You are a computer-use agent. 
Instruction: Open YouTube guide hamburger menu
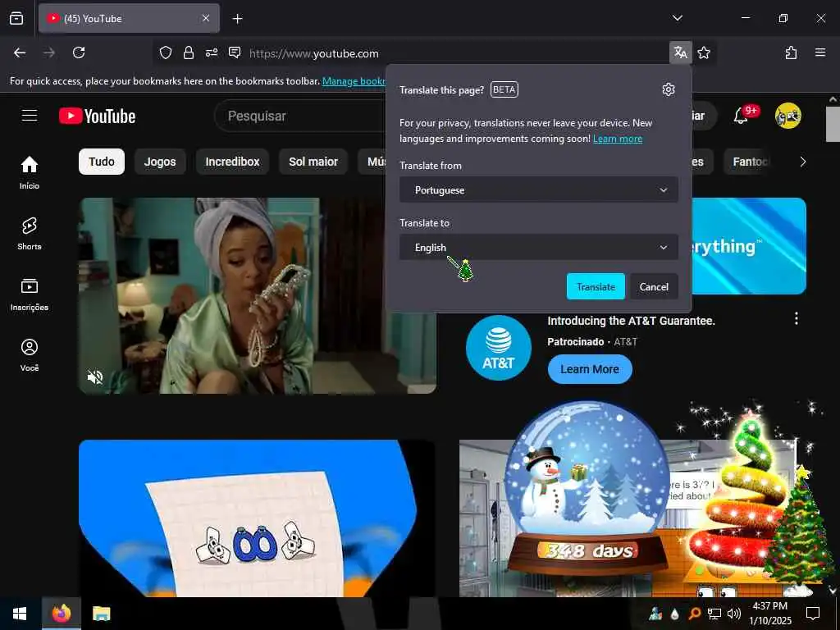point(30,116)
